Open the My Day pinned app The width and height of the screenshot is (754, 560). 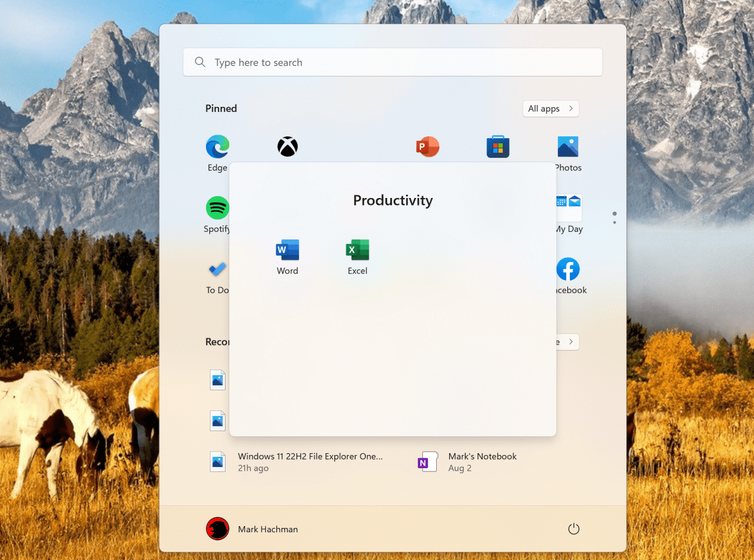coord(569,214)
